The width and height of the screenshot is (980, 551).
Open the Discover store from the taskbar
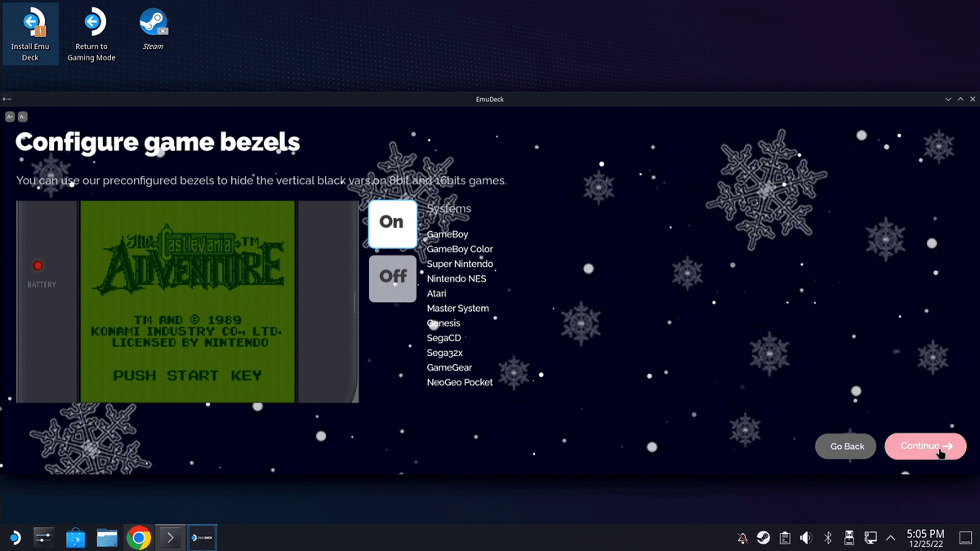click(75, 537)
